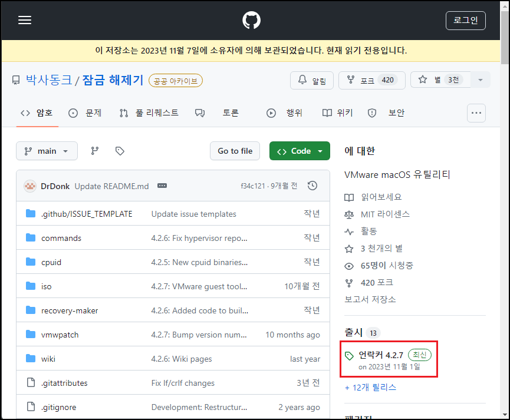The height and width of the screenshot is (420, 510).
Task: Open the Fix lf/crlf changes commit
Action: 183,383
